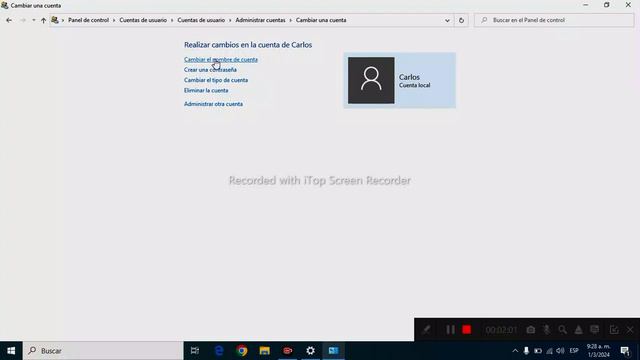
Task: Open the Windows Start menu
Action: 11,351
